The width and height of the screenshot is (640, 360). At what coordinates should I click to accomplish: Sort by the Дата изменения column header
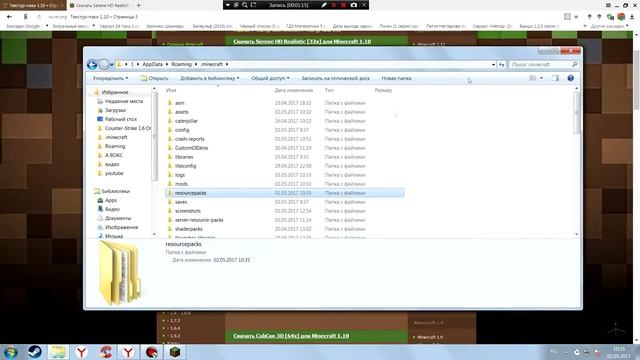pyautogui.click(x=294, y=90)
